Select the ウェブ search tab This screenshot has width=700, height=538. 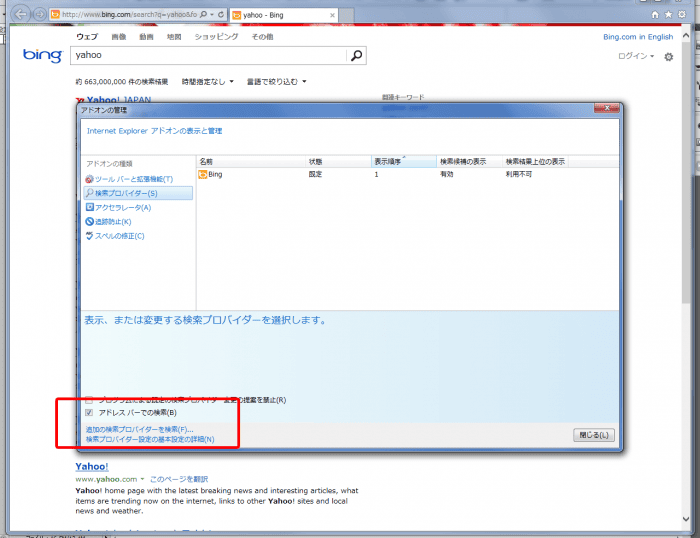tap(87, 37)
